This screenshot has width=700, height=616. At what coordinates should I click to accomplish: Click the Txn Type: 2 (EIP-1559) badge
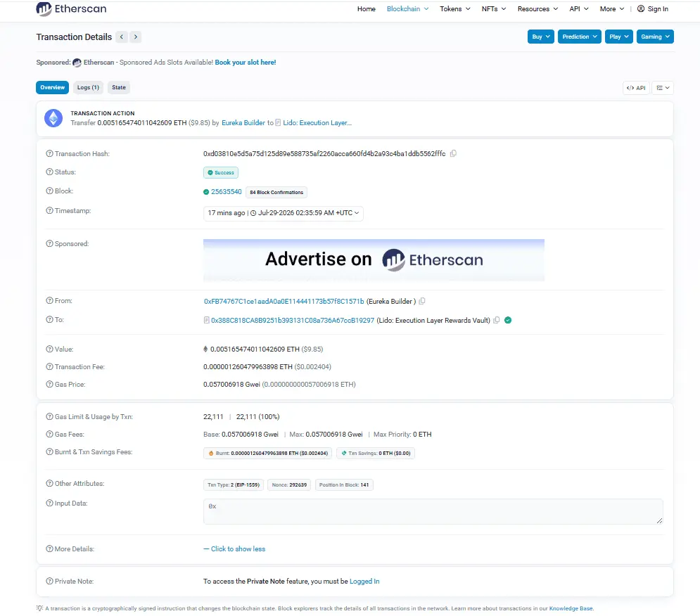pyautogui.click(x=234, y=485)
